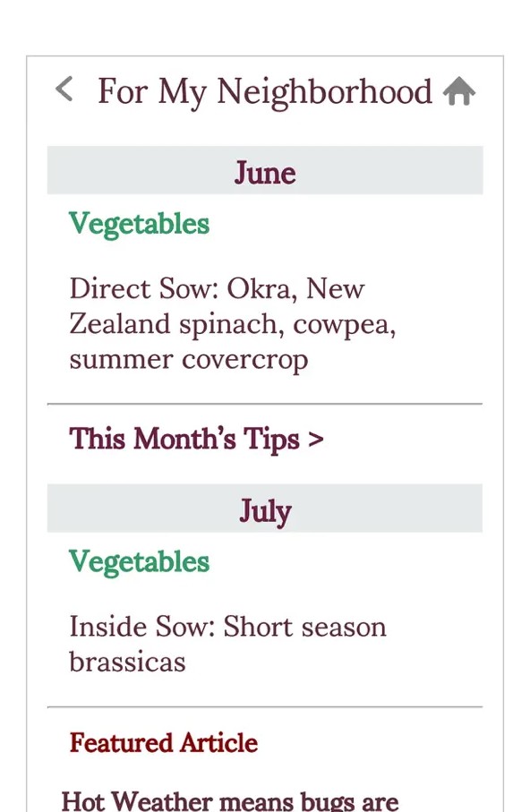Click the divider below June's vegetables

coord(265,404)
